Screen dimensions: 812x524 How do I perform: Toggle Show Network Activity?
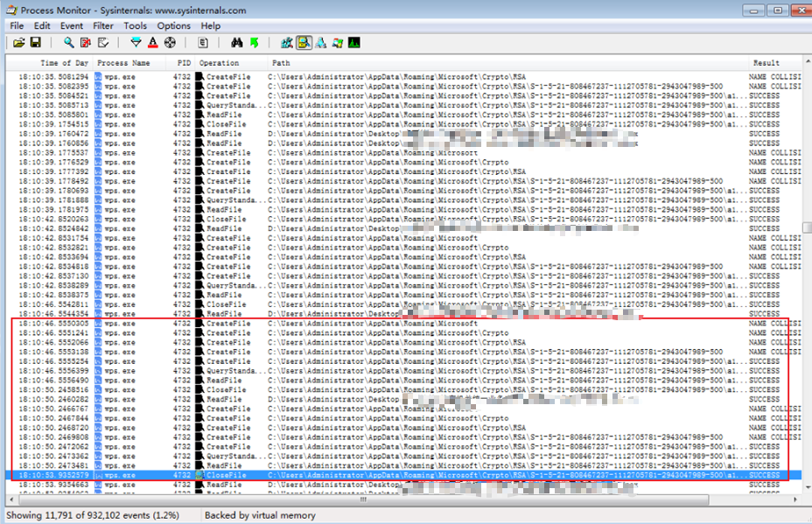(321, 43)
